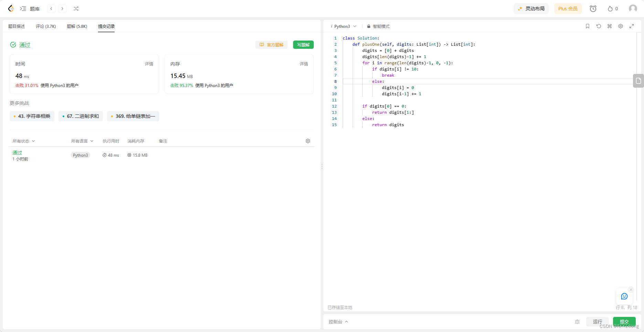This screenshot has height=332, width=644.
Task: View 内存 memory details link
Action: point(304,64)
